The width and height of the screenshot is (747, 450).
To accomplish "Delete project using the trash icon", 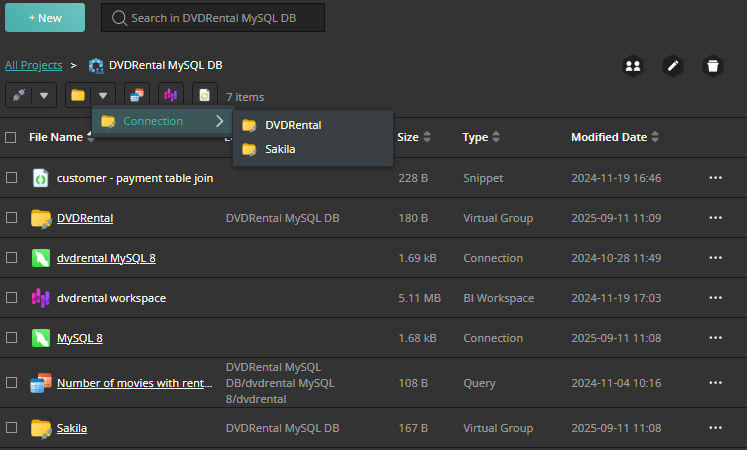I will (712, 66).
